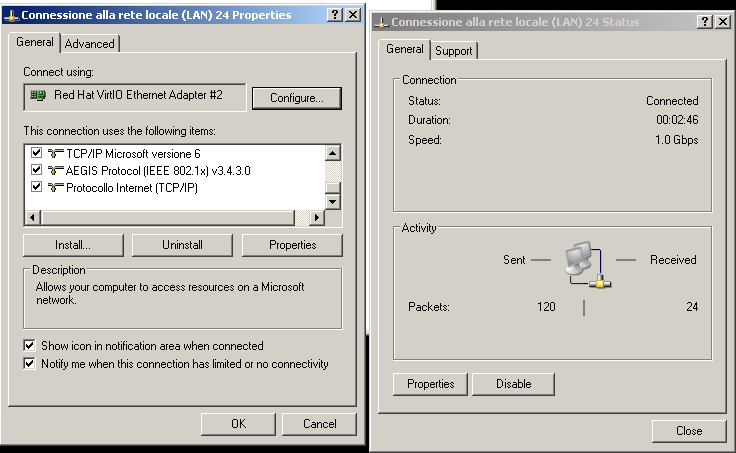Click the Description text about Microsoft network
The height and width of the screenshot is (453, 736).
(x=170, y=293)
